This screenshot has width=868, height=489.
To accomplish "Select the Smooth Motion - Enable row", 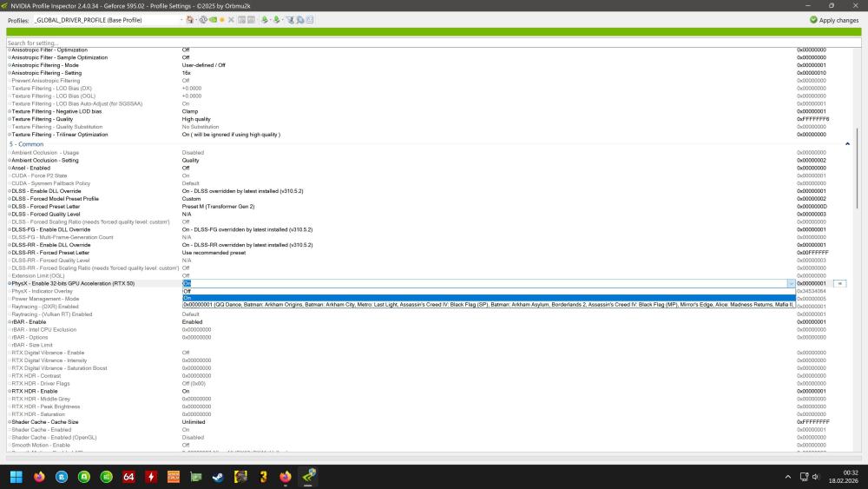I will 430,446.
